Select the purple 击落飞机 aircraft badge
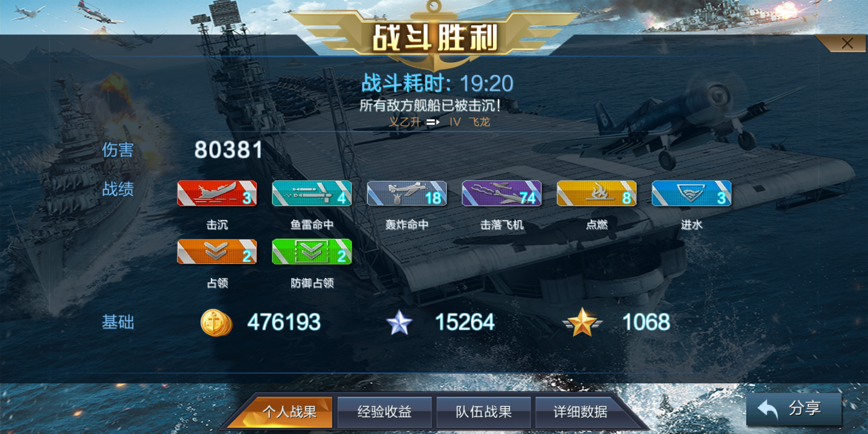Viewport: 868px width, 434px height. (502, 193)
